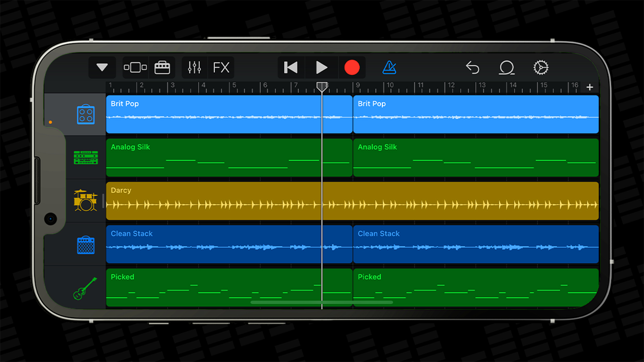Select second Analog Silk region at bar 9
644x362 pixels.
pos(476,158)
